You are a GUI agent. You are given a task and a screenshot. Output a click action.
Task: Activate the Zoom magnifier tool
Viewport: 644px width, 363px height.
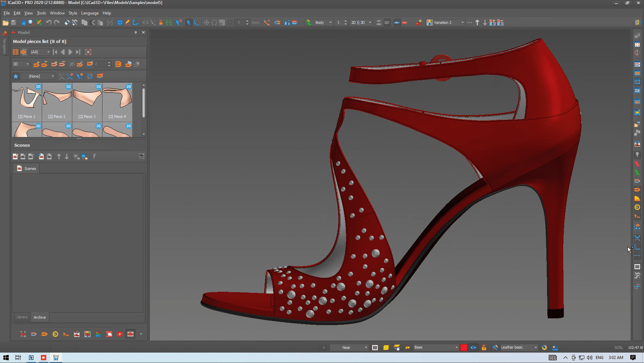[31, 22]
